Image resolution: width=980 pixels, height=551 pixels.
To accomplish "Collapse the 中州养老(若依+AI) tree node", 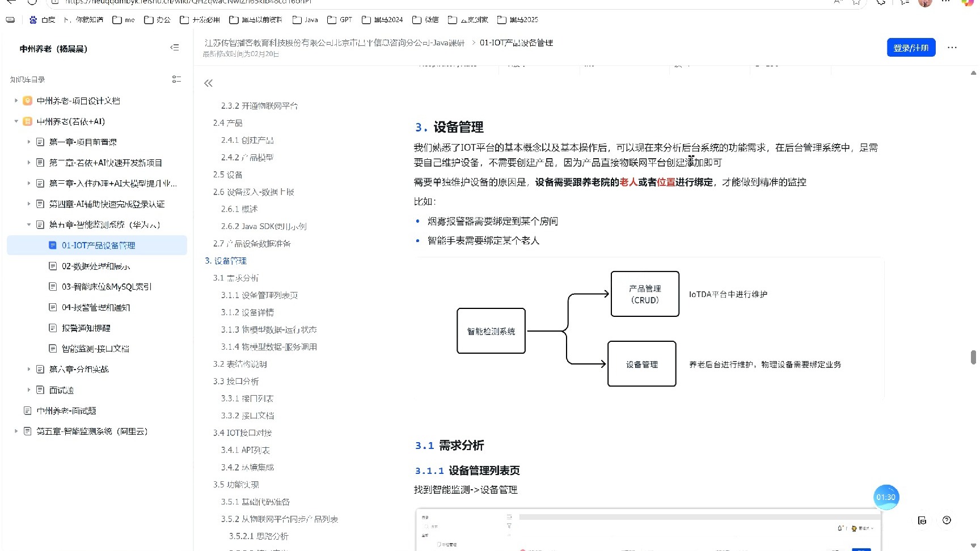I will 16,121.
